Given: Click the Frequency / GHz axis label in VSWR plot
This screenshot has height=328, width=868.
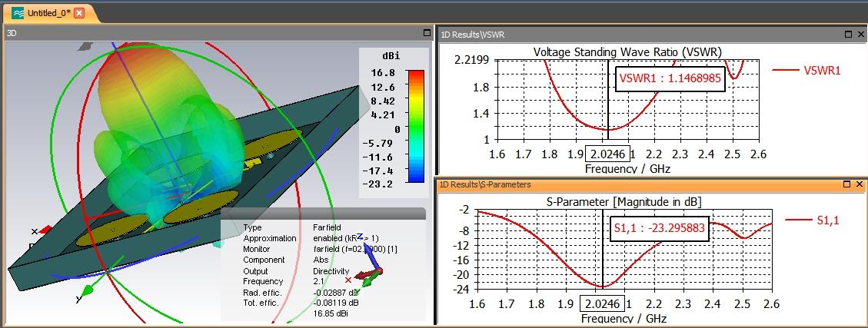Looking at the screenshot, I should 627,168.
